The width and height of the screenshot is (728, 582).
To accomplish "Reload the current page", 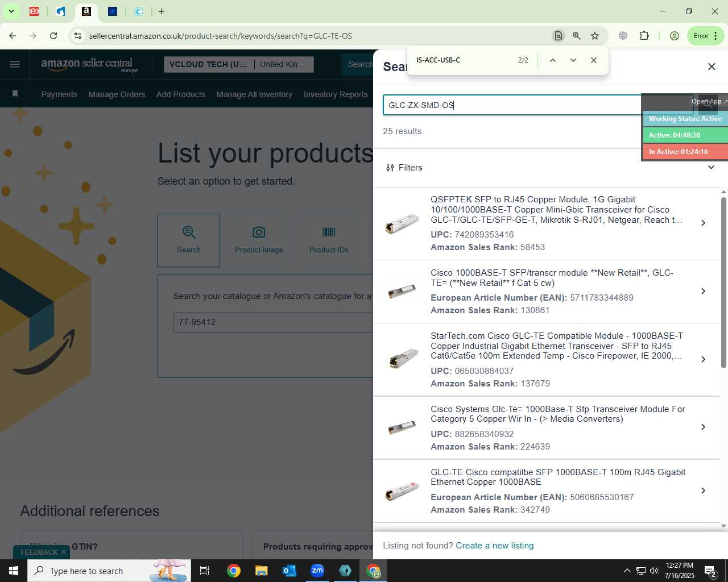I will point(53,36).
